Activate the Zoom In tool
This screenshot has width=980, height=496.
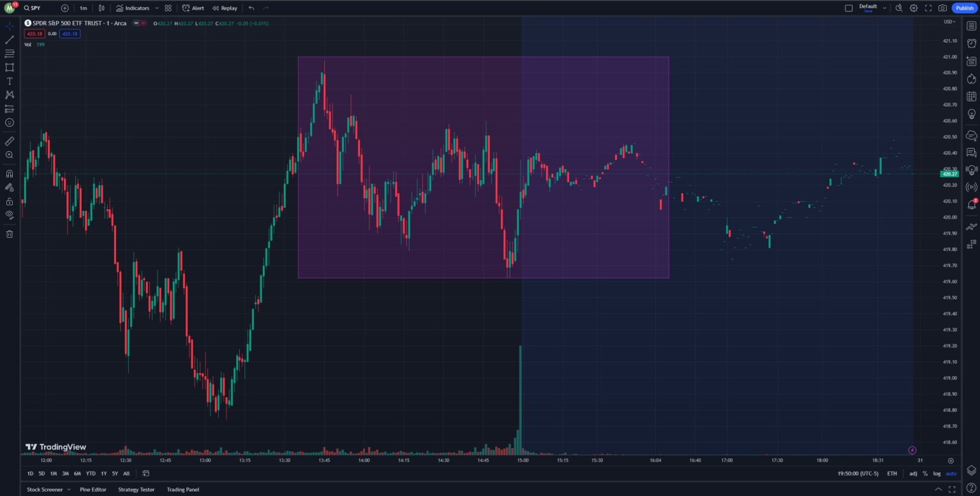pyautogui.click(x=9, y=155)
